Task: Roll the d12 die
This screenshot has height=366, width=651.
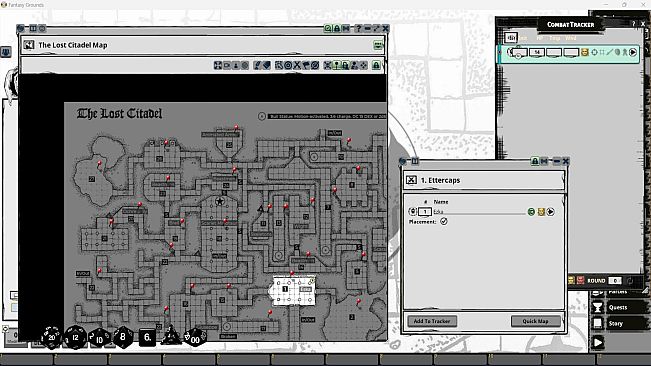Action: (75, 337)
